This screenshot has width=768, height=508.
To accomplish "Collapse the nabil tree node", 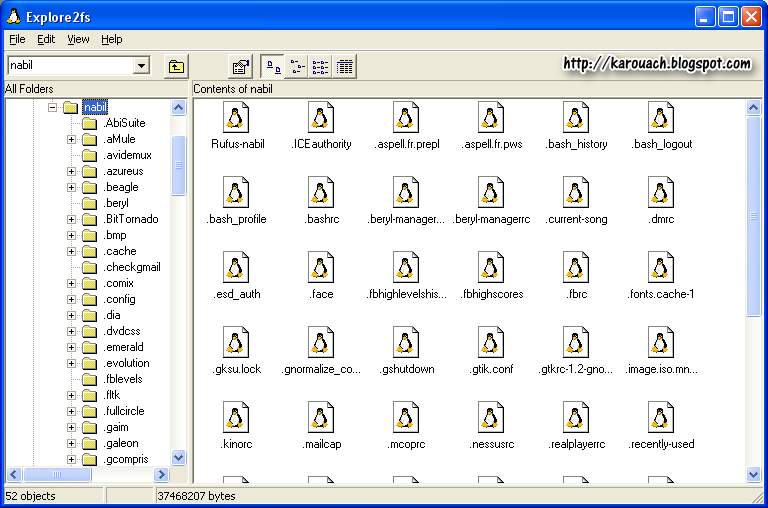I will [52, 107].
